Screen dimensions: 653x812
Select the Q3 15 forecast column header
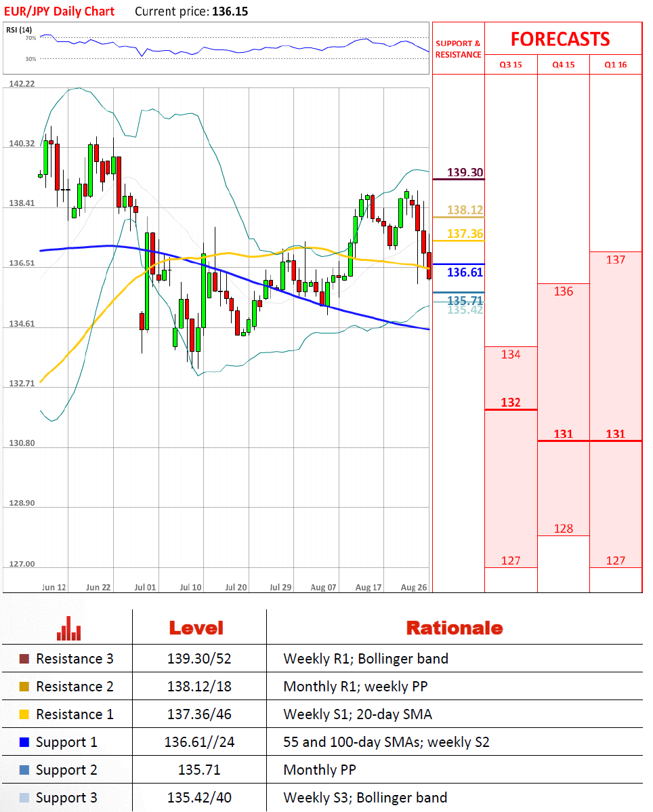pyautogui.click(x=511, y=65)
